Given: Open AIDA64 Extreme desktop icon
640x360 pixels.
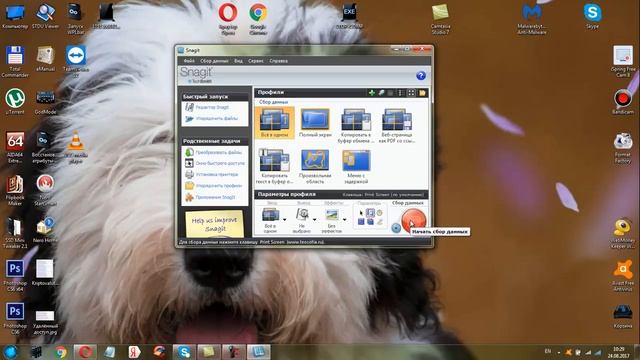Looking at the screenshot, I should [15, 147].
